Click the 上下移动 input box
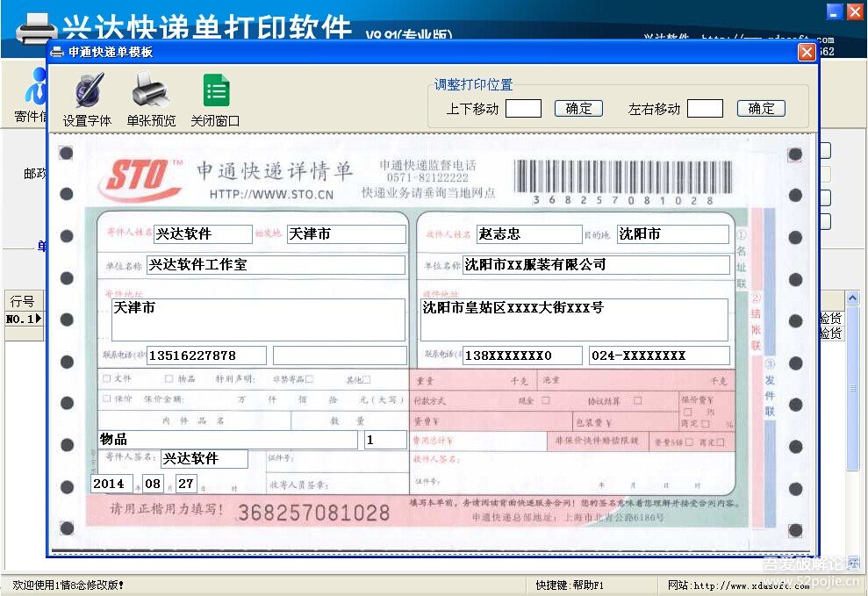 pyautogui.click(x=524, y=108)
